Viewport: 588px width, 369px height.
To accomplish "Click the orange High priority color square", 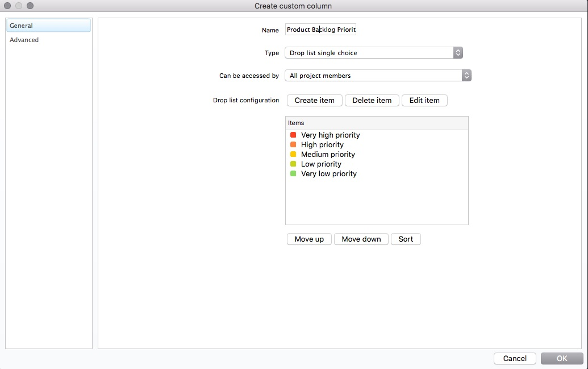I will coord(293,144).
